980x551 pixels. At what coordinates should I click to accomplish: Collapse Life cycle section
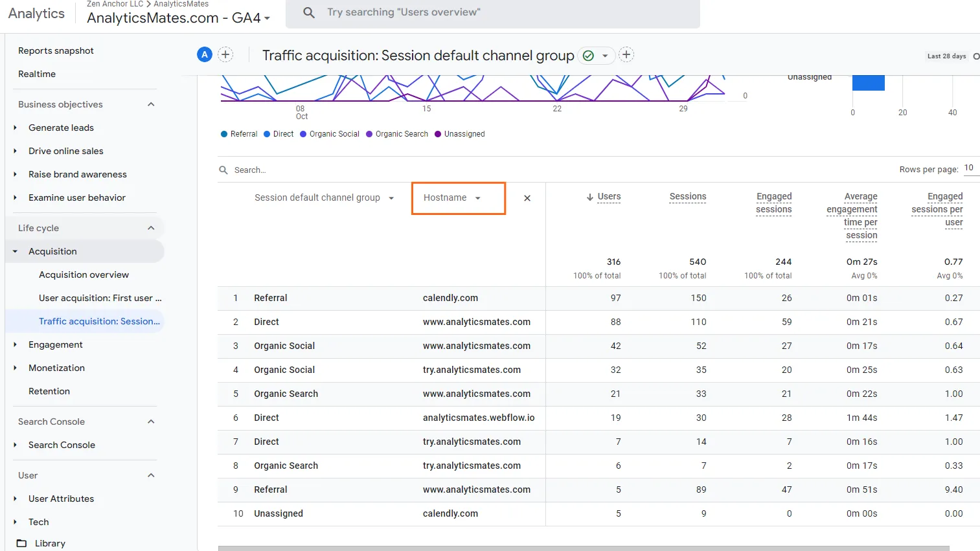tap(151, 228)
